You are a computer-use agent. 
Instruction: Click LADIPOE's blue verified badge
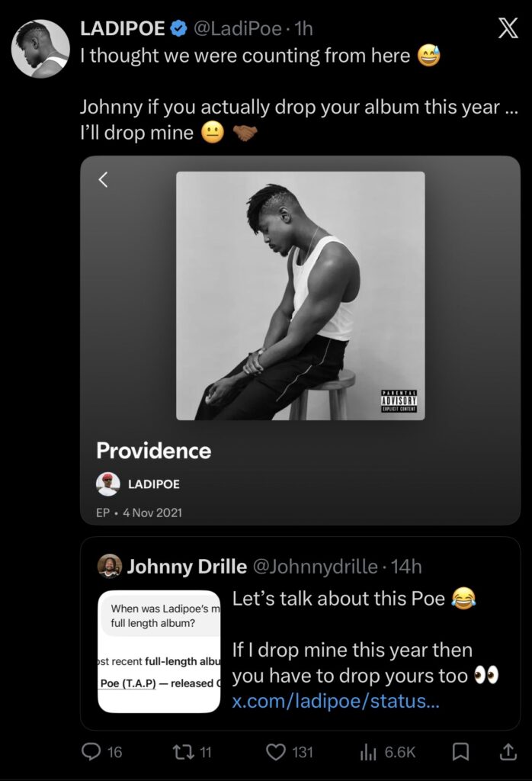[x=178, y=30]
